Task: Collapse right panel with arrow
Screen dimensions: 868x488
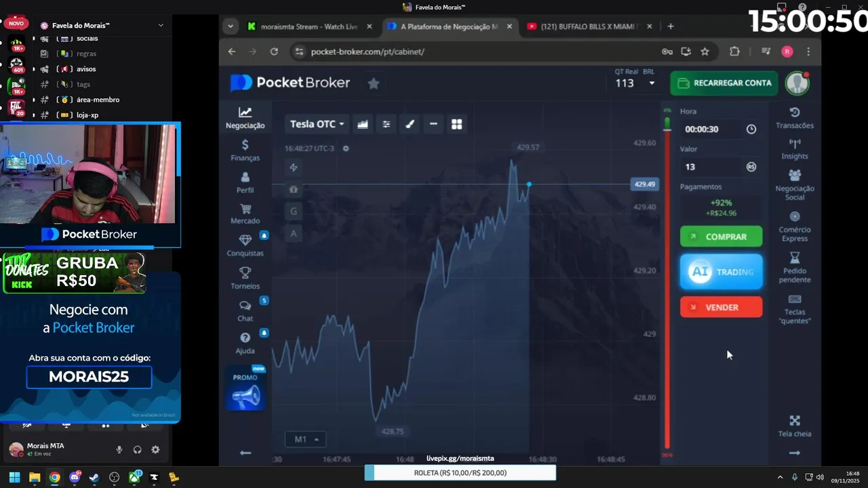Action: [795, 453]
